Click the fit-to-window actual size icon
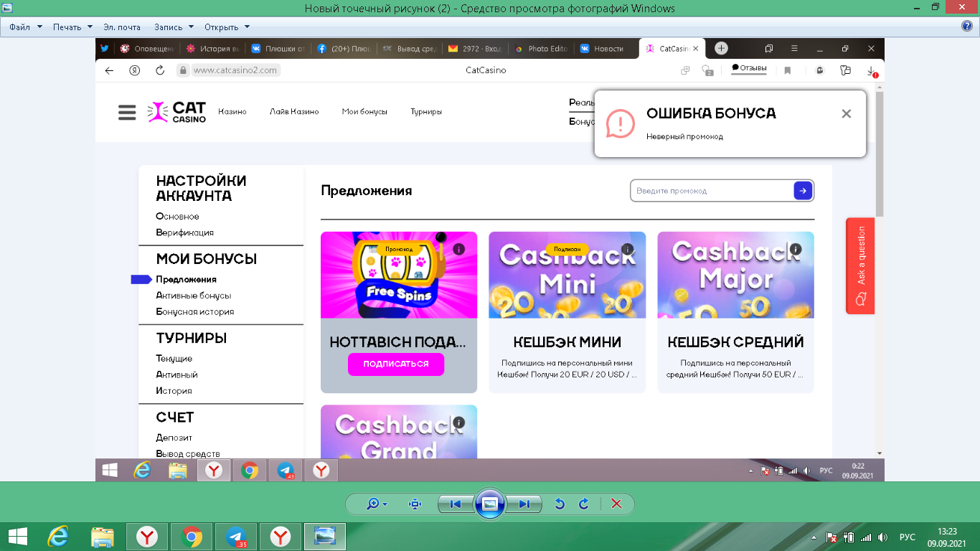The height and width of the screenshot is (551, 980). coord(415,504)
